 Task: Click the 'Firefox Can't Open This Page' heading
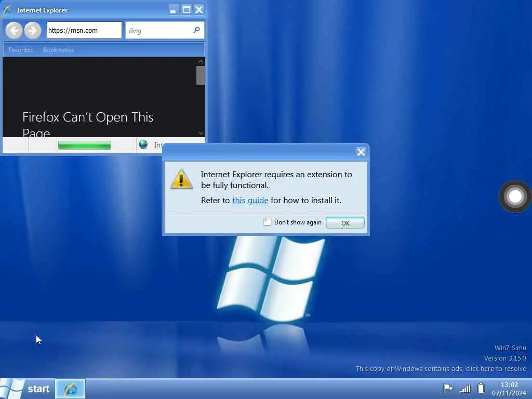tap(88, 124)
